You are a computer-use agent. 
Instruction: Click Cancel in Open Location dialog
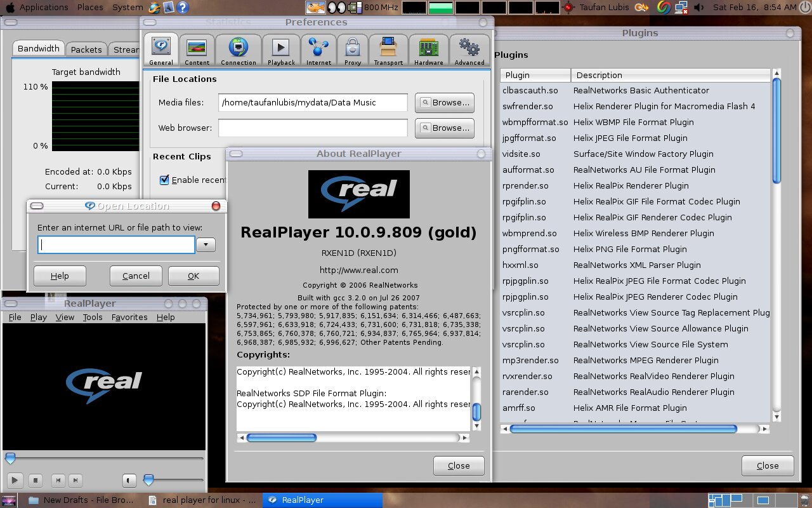tap(136, 276)
